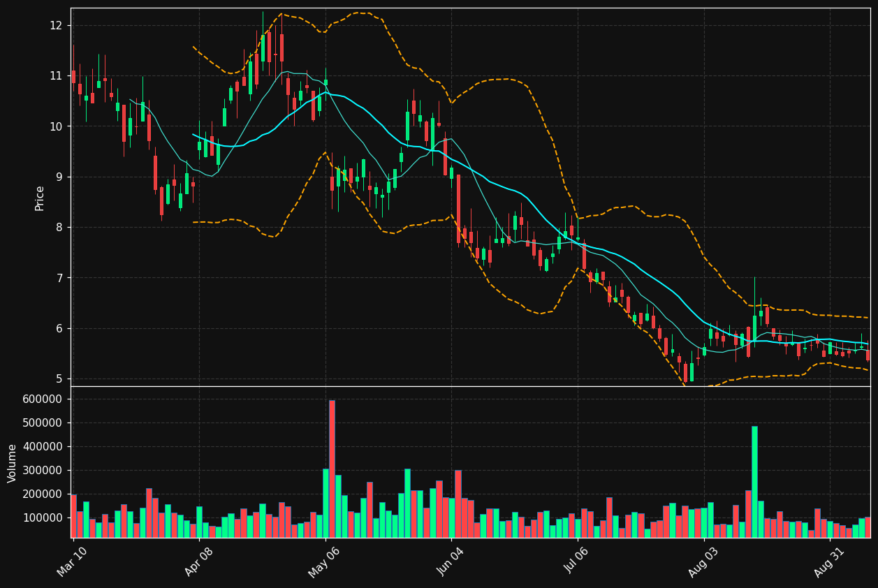Click the volume axis value 200000
Viewport: 878px width, 588px height.
43,494
